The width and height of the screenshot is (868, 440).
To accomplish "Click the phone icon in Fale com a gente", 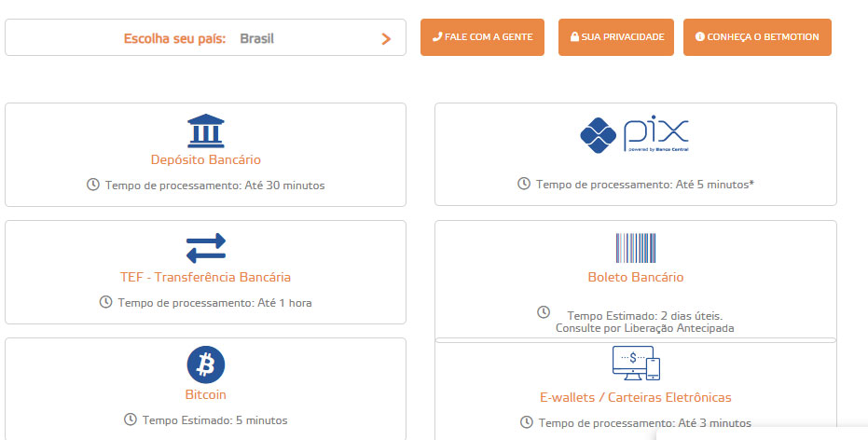I will (436, 36).
